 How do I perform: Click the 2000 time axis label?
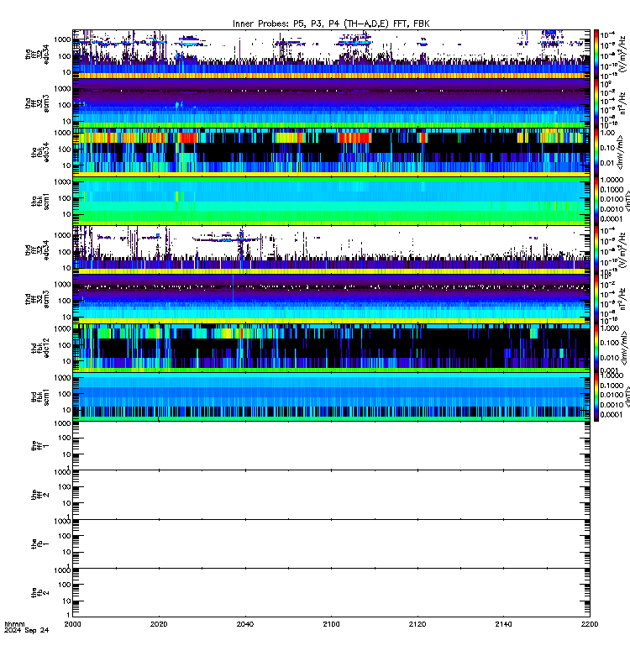pyautogui.click(x=72, y=624)
